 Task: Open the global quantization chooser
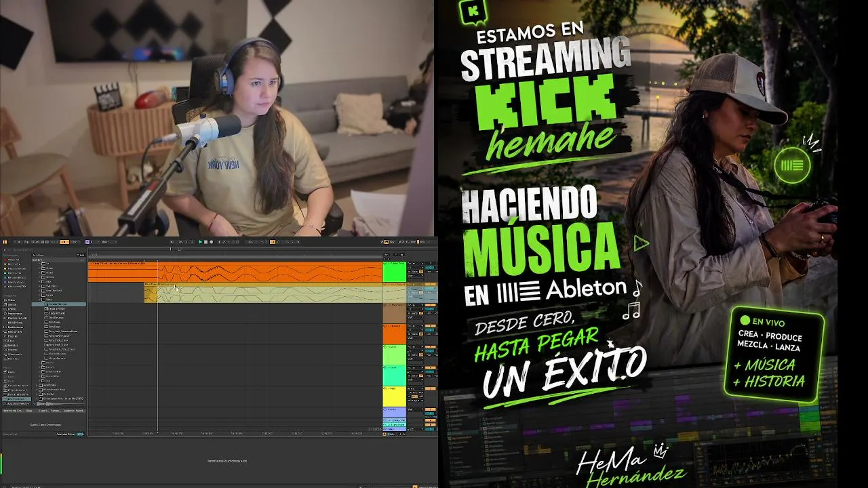(75, 242)
